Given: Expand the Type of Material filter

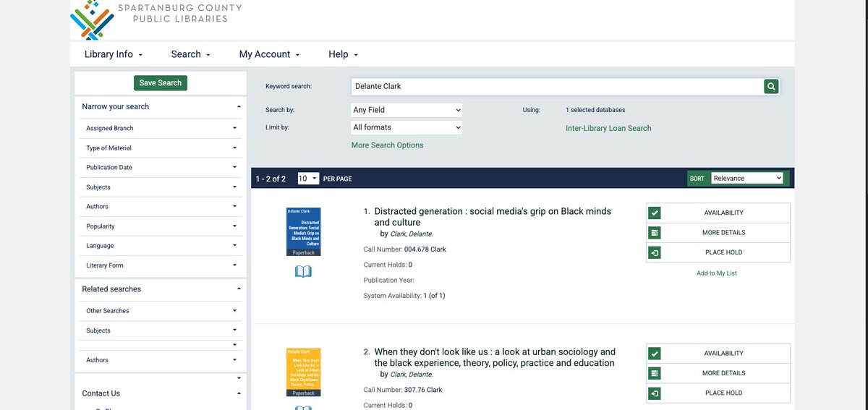Looking at the screenshot, I should [161, 148].
